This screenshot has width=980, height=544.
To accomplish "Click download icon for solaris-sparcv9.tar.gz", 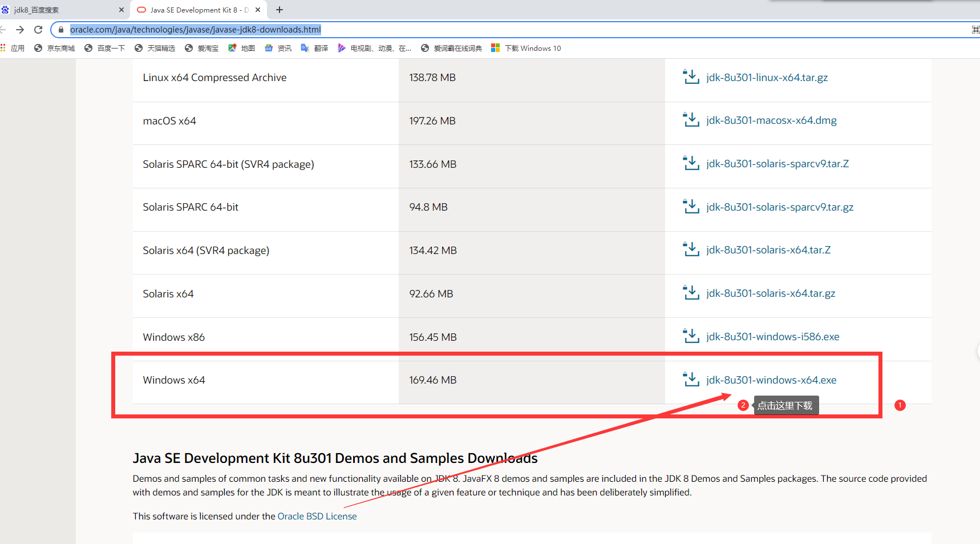I will pos(691,207).
